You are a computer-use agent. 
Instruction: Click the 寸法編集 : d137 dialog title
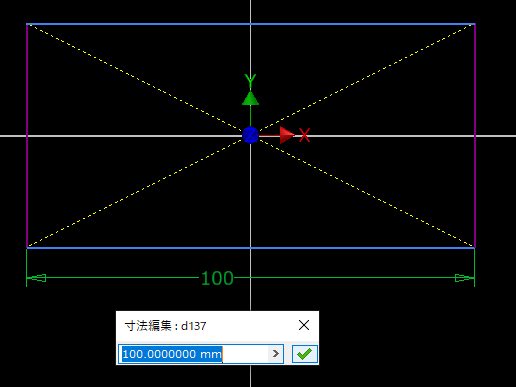click(x=165, y=326)
